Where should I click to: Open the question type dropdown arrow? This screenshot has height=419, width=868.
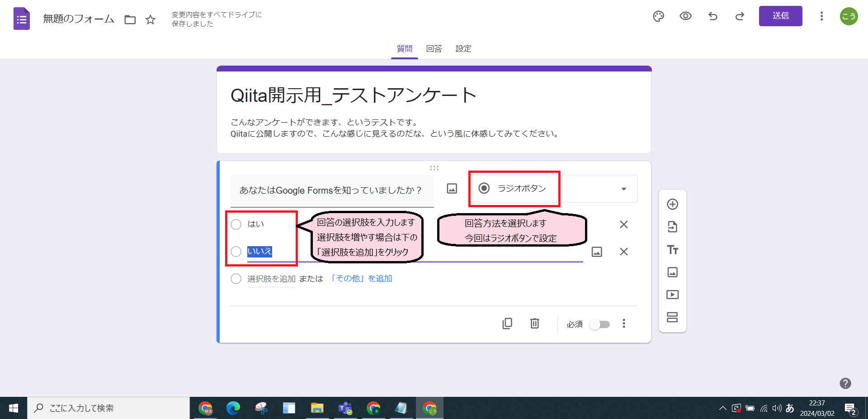point(624,189)
